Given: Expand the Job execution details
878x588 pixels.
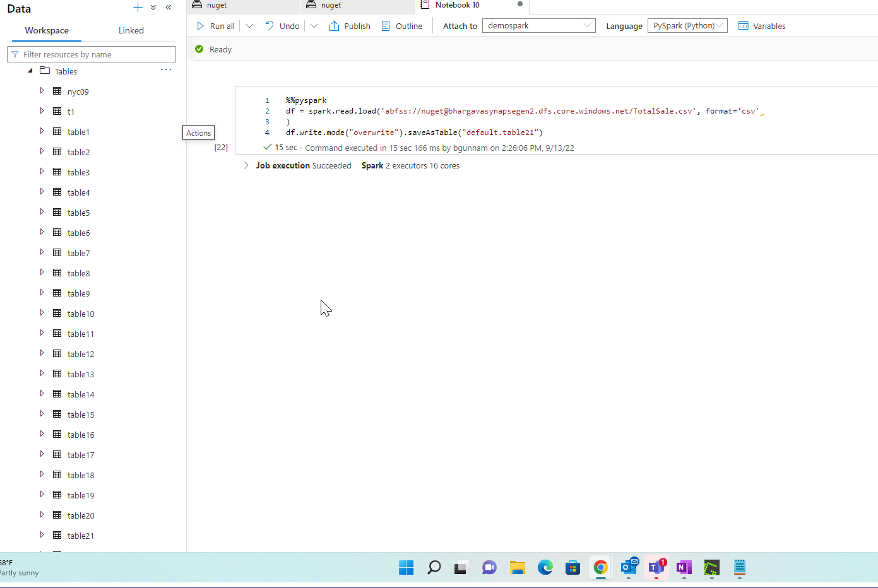Looking at the screenshot, I should click(246, 165).
